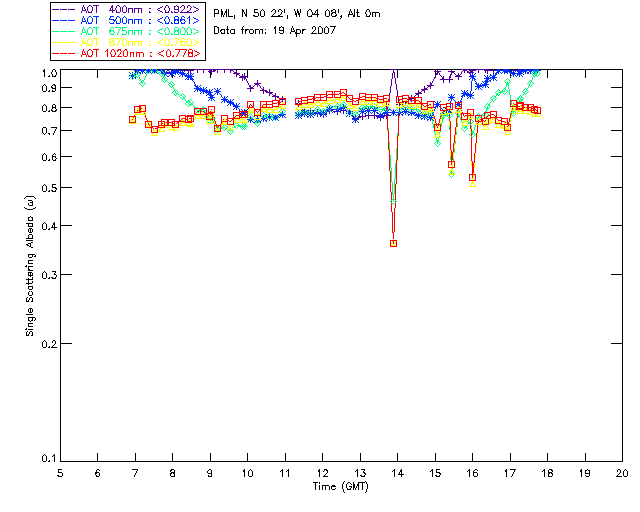The width and height of the screenshot is (640, 512).
Task: Click the x-axis tick label 15
Action: coord(435,473)
